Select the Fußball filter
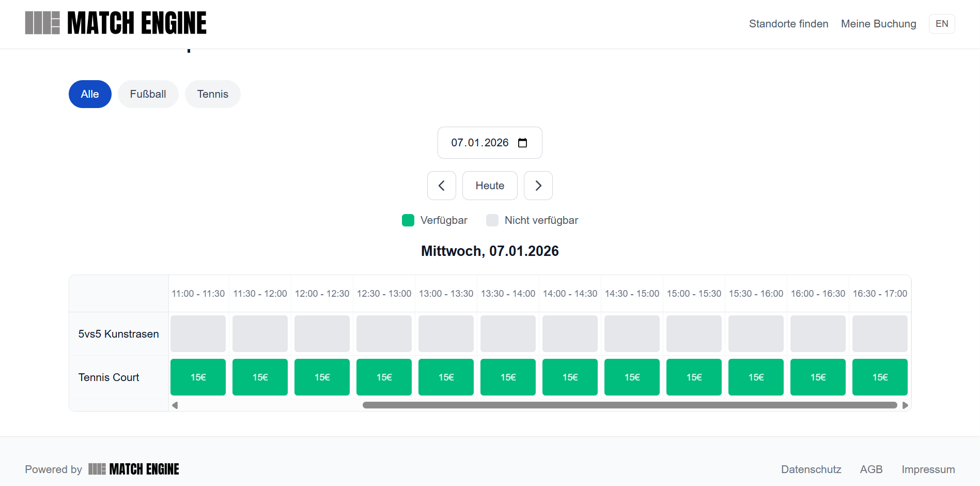The height and width of the screenshot is (486, 980). (148, 94)
